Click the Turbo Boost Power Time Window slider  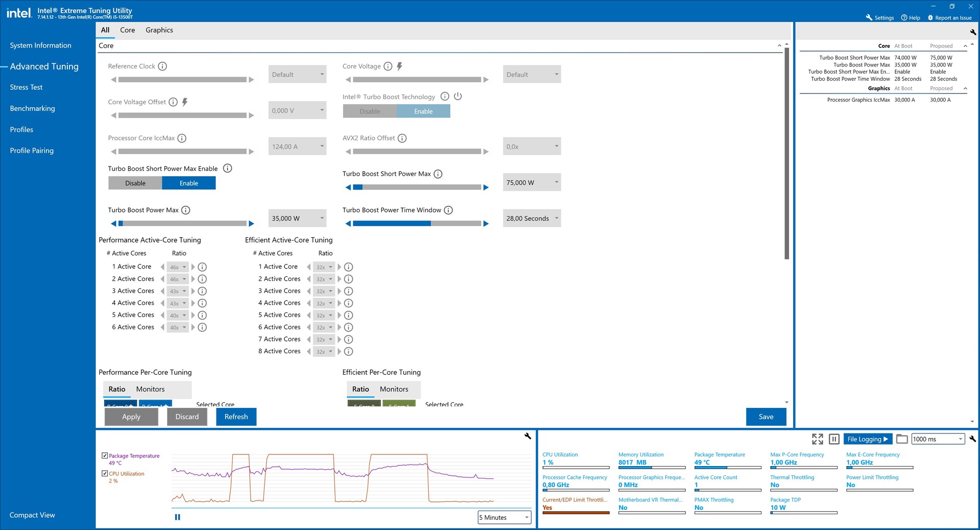tap(416, 224)
